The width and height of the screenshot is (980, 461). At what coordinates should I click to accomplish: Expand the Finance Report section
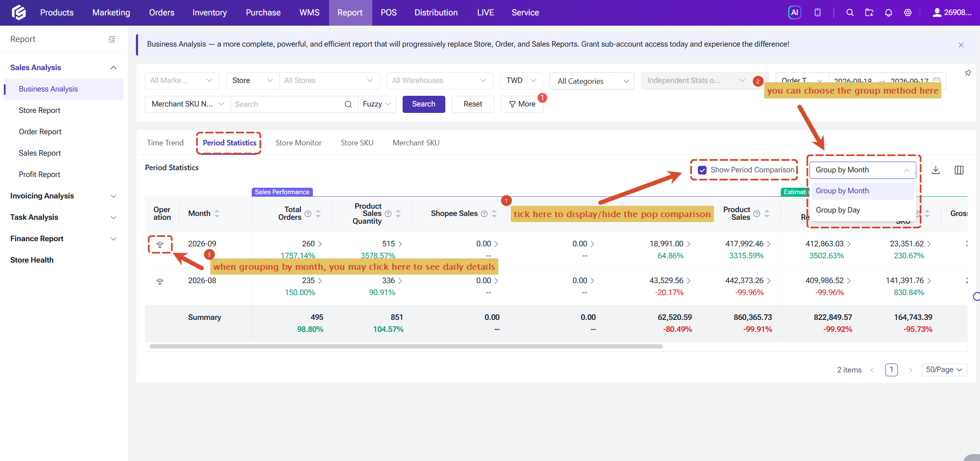pyautogui.click(x=63, y=239)
